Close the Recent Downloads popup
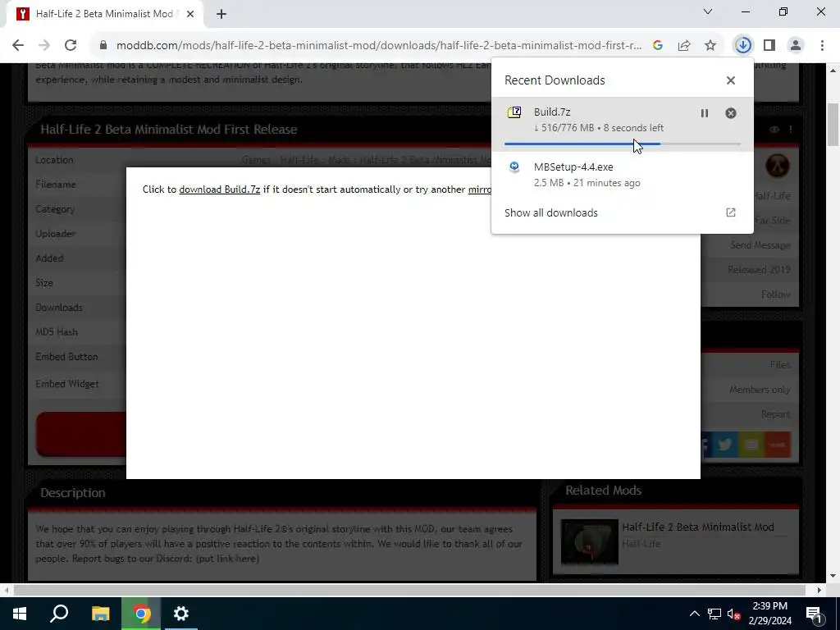Screen dimensions: 840x630 pos(731,80)
